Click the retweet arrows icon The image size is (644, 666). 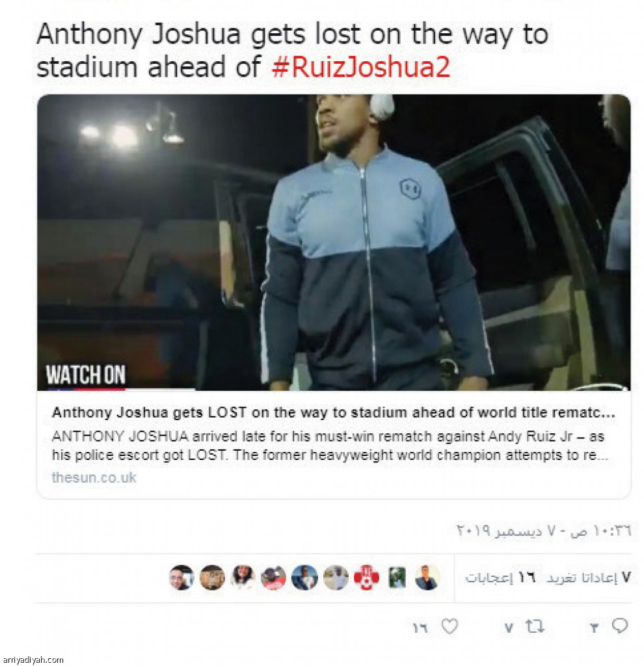tap(535, 626)
